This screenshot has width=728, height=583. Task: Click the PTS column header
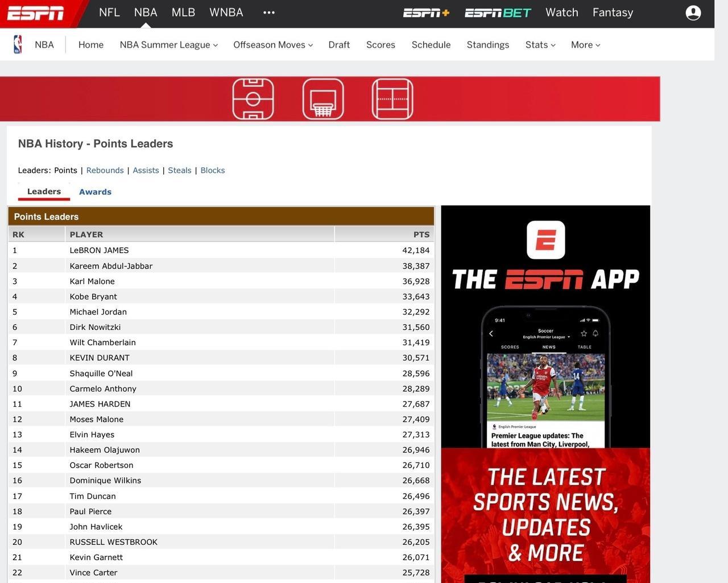click(421, 234)
